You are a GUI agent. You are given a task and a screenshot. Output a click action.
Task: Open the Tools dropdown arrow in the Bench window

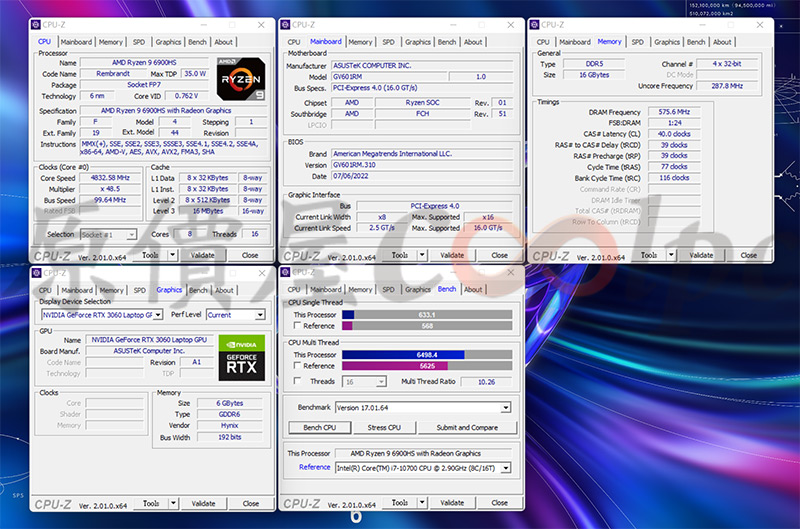pyautogui.click(x=422, y=503)
